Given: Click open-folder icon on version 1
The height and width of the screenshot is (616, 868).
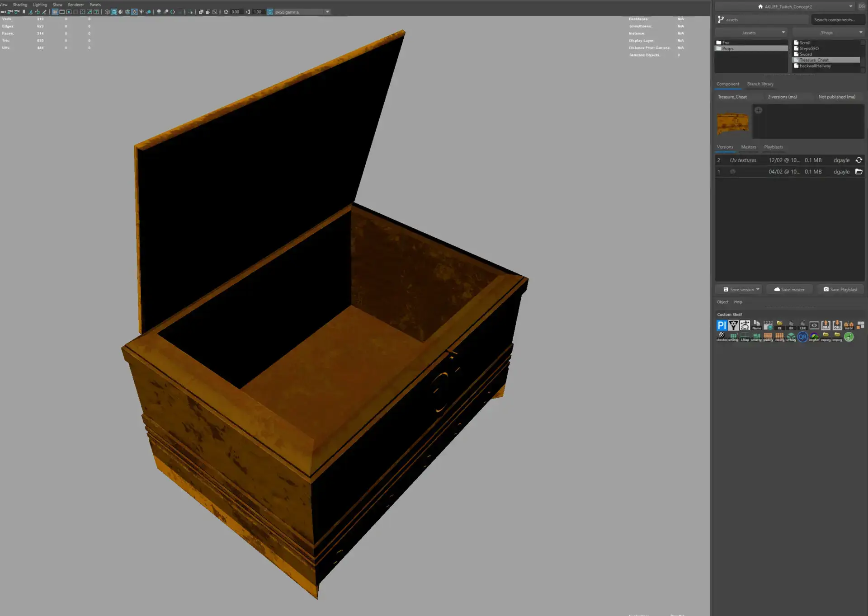Looking at the screenshot, I should (x=859, y=172).
